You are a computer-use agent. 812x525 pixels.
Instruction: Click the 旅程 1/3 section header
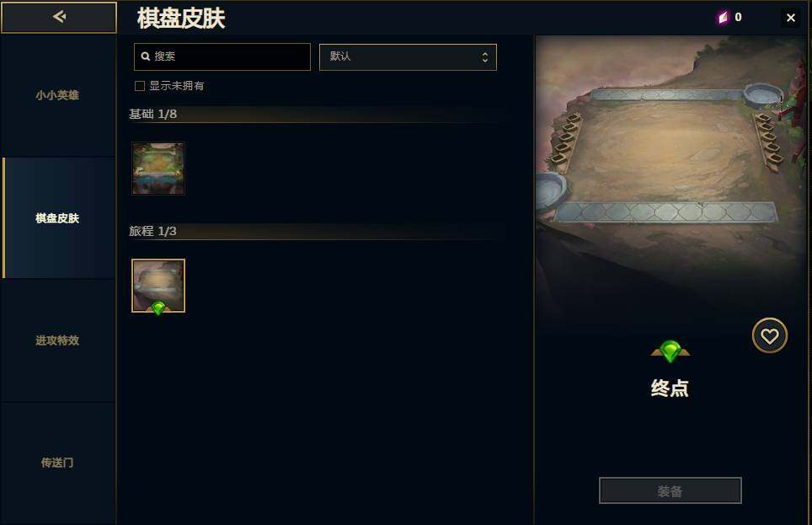[x=152, y=231]
